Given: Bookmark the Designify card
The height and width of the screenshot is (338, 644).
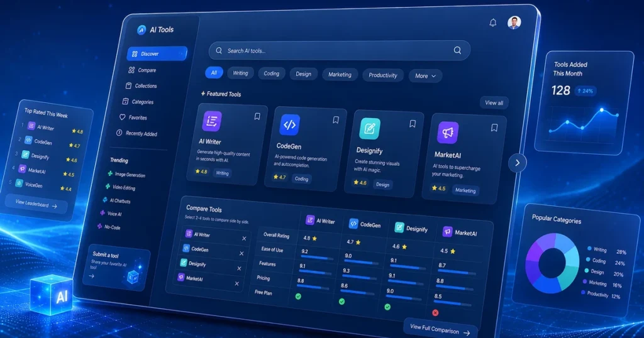Looking at the screenshot, I should (413, 124).
